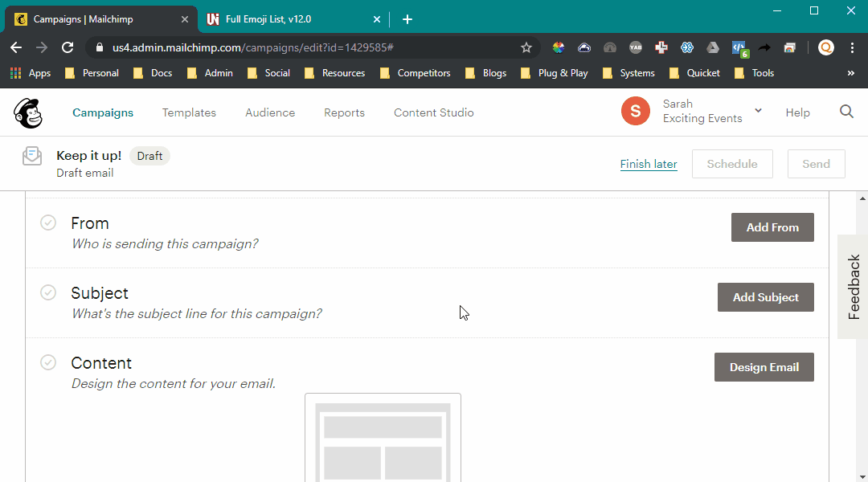Click the browser address bar URL

coord(252,47)
